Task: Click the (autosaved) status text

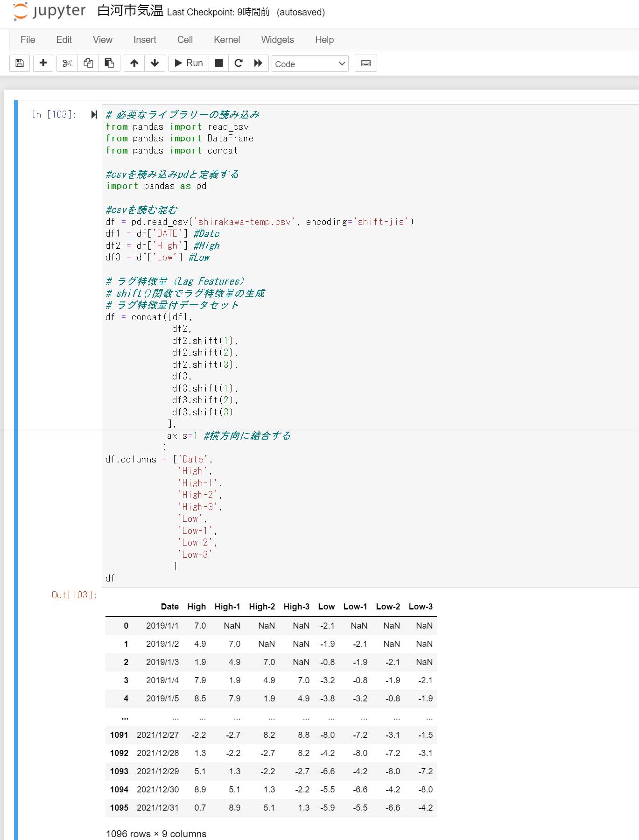Action: pos(301,12)
